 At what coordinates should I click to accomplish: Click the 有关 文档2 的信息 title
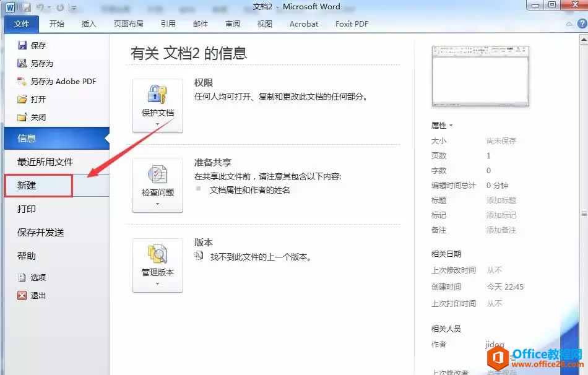pyautogui.click(x=189, y=53)
